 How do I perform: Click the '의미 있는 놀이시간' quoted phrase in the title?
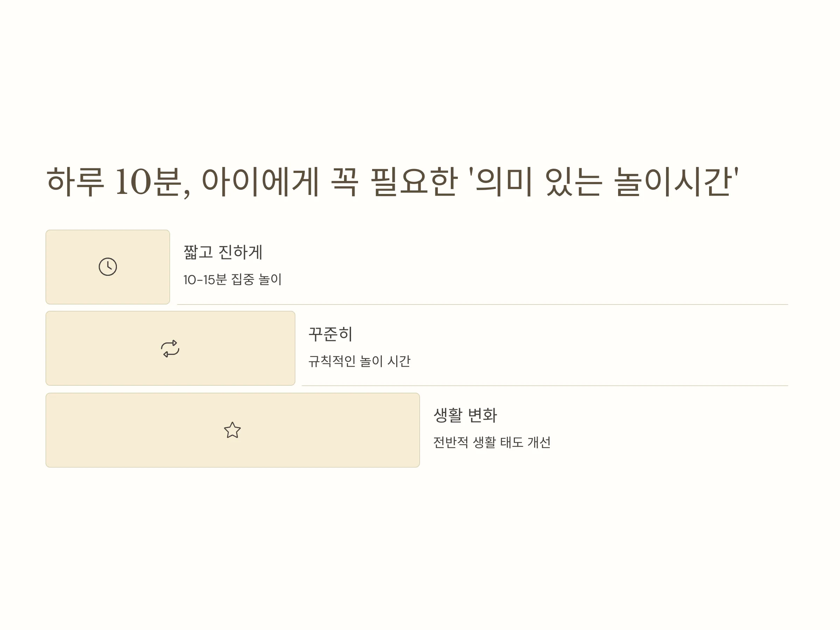(604, 182)
